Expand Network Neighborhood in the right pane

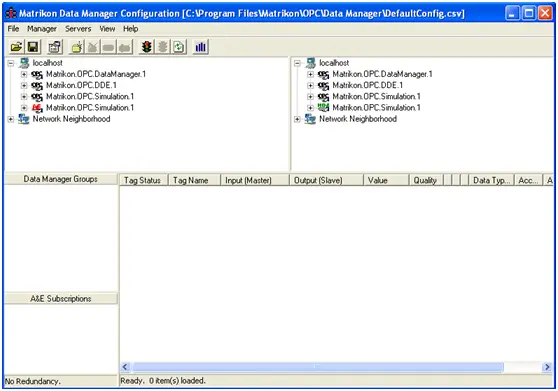coord(298,119)
